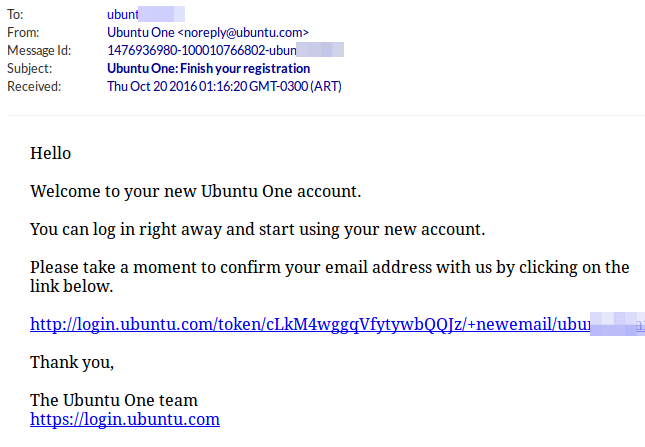
Task: Click the "To:" header label
Action: pos(15,15)
